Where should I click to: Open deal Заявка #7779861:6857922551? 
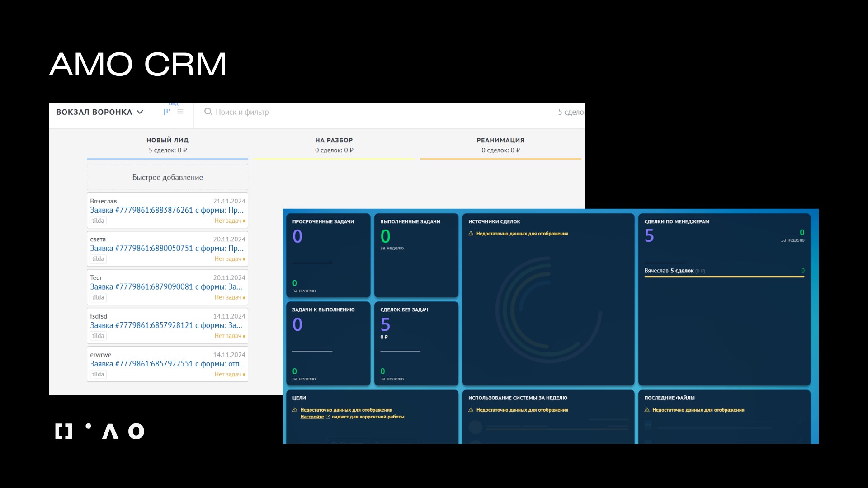pyautogui.click(x=168, y=364)
